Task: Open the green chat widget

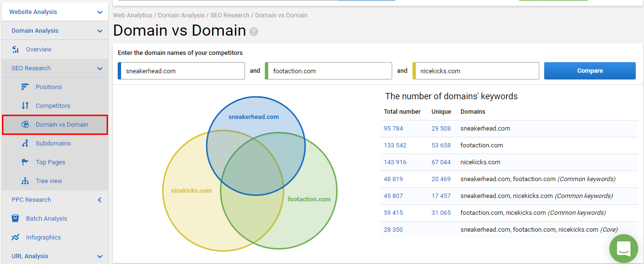Action: [623, 249]
